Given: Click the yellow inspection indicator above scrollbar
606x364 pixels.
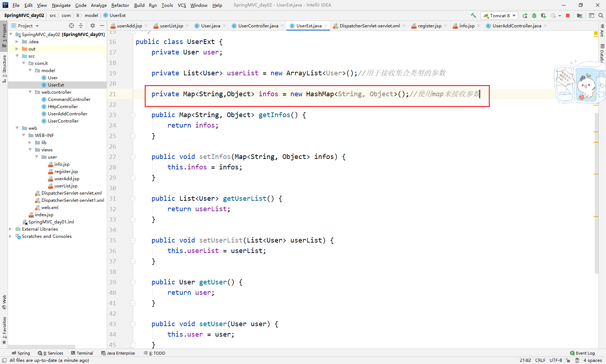Looking at the screenshot, I should [x=596, y=34].
